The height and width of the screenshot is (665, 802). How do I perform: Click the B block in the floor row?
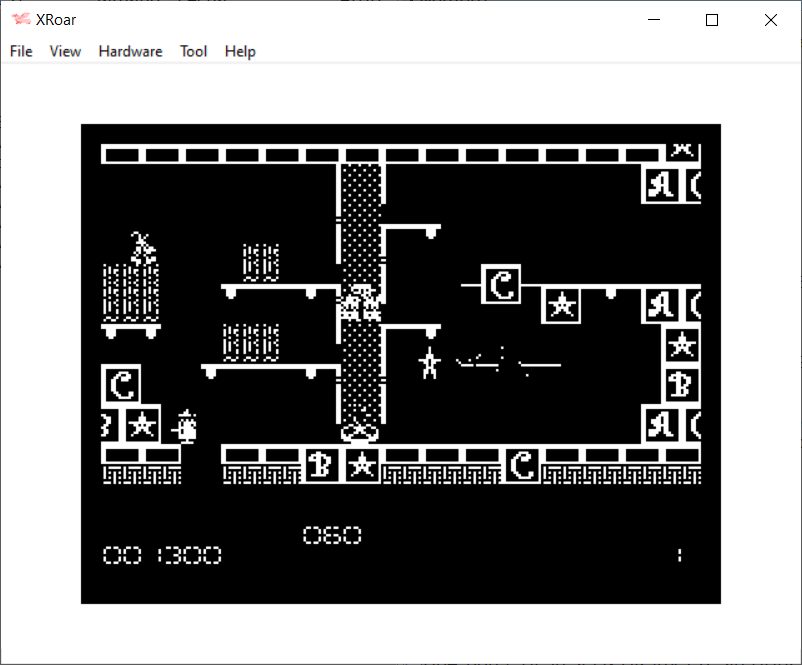coord(321,465)
